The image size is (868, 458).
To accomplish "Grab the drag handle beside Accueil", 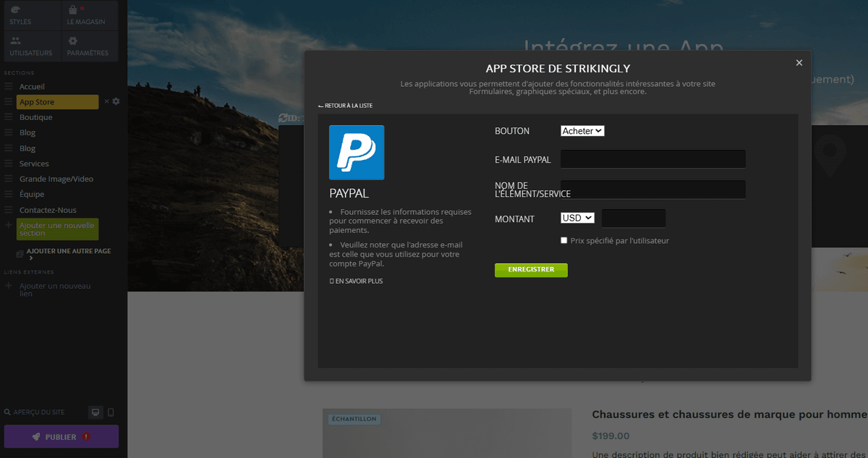I will tap(9, 87).
